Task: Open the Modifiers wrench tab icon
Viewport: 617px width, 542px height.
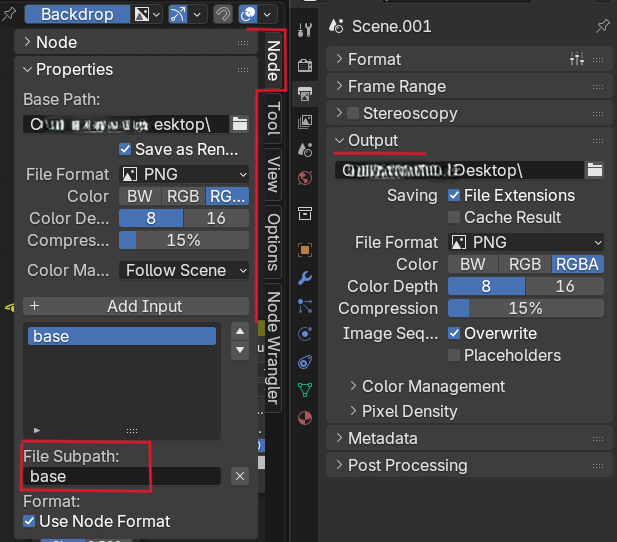Action: coord(306,277)
